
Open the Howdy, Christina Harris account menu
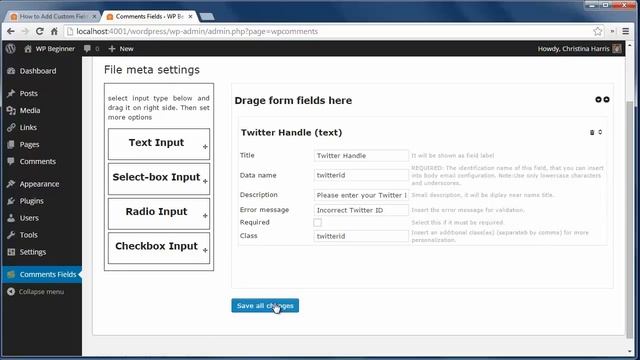[573, 49]
